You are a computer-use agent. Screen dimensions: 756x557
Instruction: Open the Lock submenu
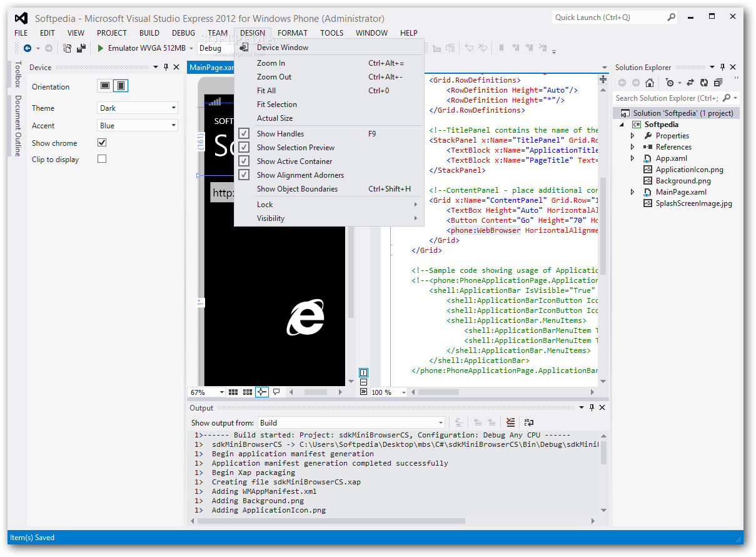point(329,205)
